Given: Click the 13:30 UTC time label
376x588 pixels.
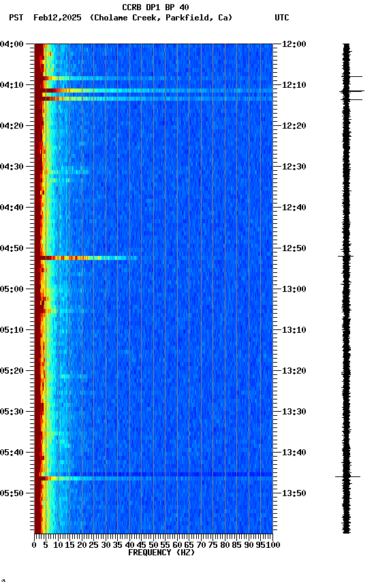Looking at the screenshot, I should click(x=294, y=412).
